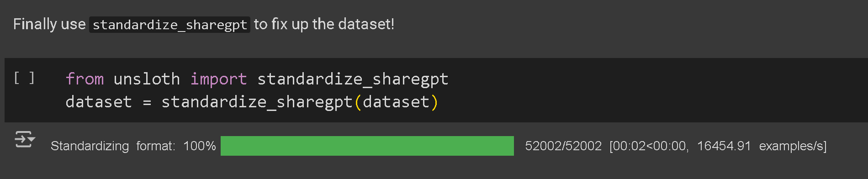The width and height of the screenshot is (868, 179).
Task: Click the yellow opening parenthesis
Action: [358, 102]
